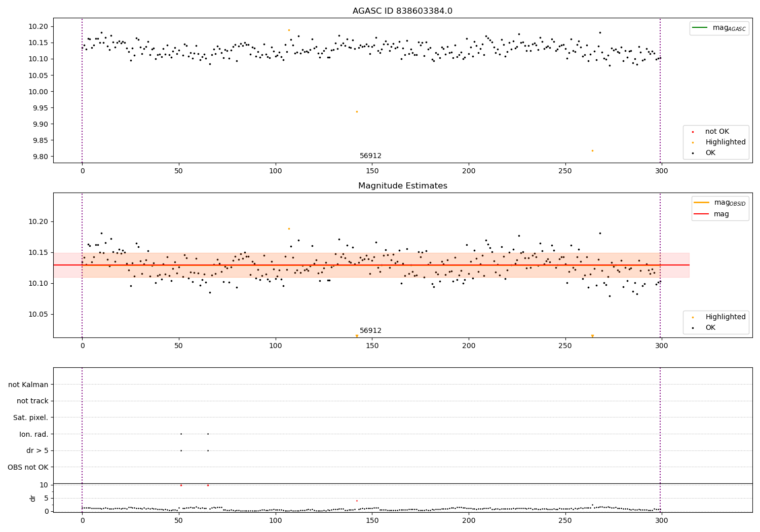Select 'Highlighted' legend entry in middle panel

coord(719,317)
